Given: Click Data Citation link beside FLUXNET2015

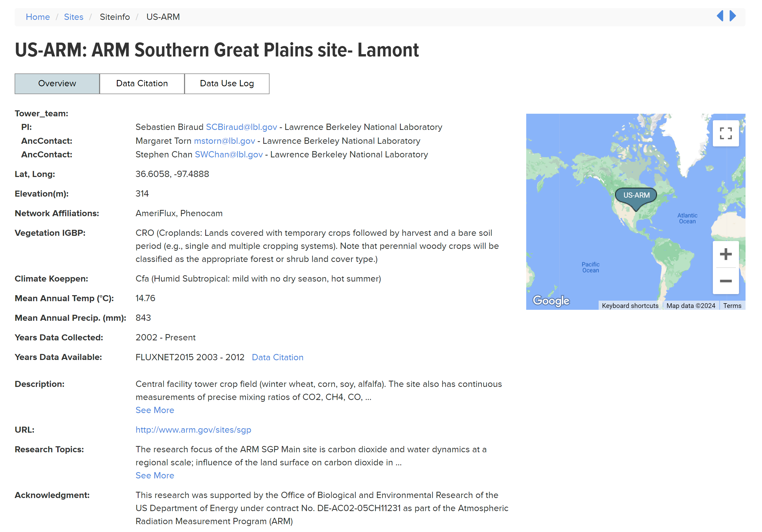Looking at the screenshot, I should pyautogui.click(x=277, y=357).
